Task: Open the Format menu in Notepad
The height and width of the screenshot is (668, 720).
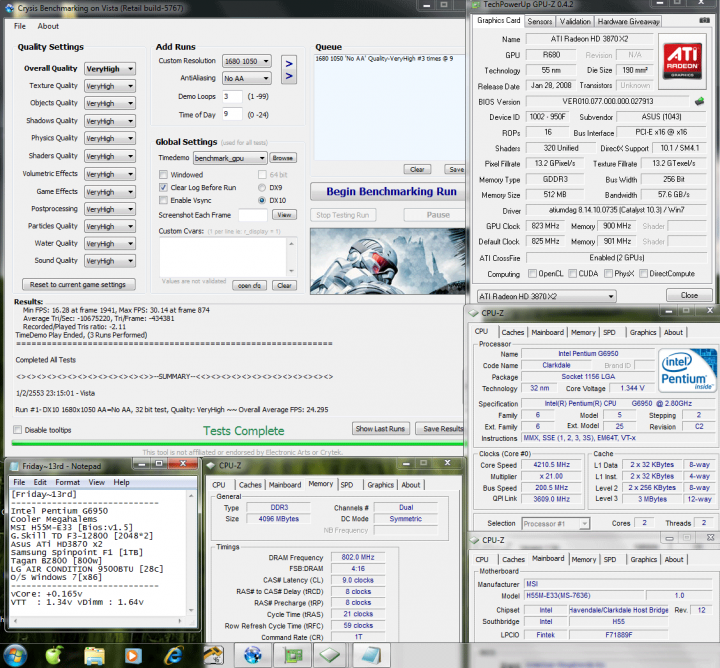Action: pyautogui.click(x=68, y=482)
